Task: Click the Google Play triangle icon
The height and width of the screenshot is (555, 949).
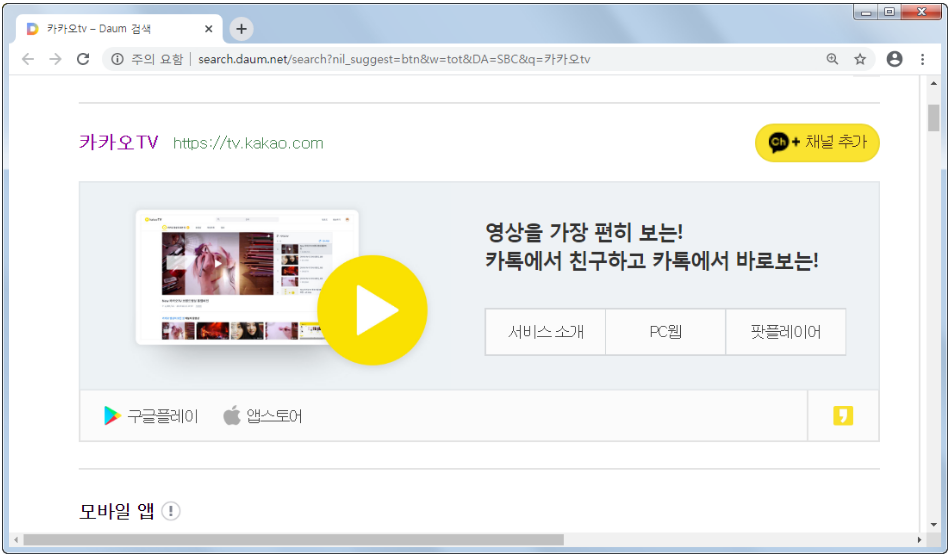Action: [112, 416]
